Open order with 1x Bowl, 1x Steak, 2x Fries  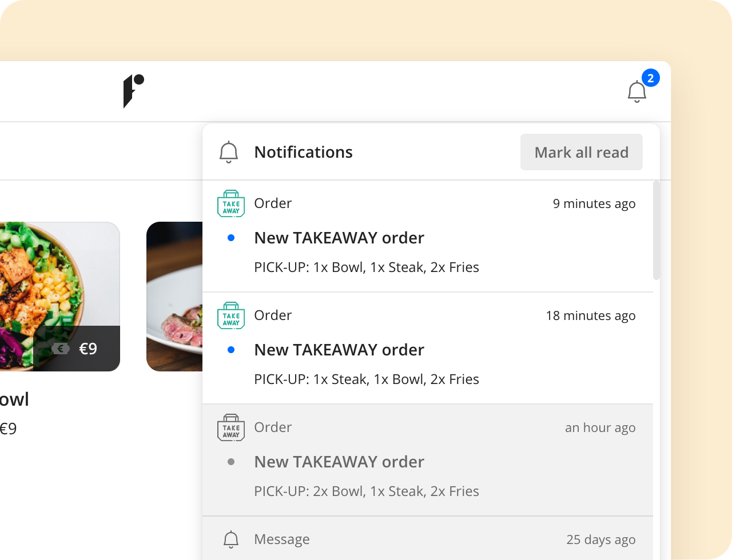[366, 267]
